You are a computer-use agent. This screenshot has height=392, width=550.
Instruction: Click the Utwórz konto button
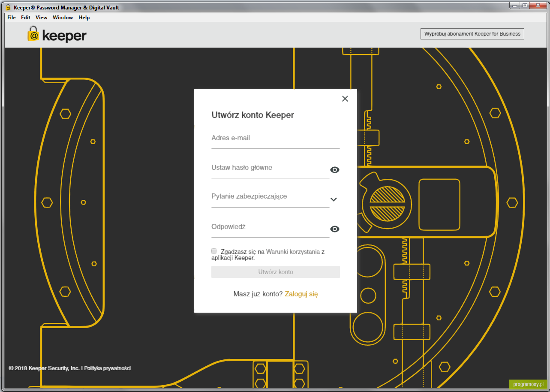click(x=276, y=272)
